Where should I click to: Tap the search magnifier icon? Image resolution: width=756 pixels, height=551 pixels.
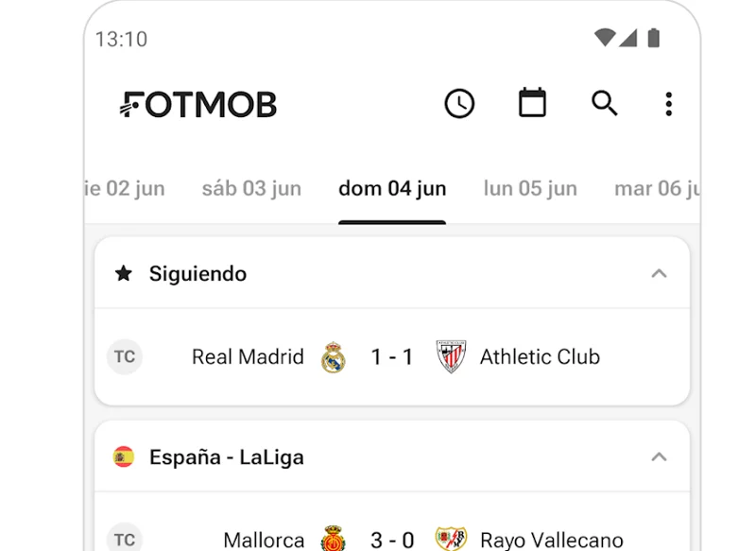[x=605, y=103]
